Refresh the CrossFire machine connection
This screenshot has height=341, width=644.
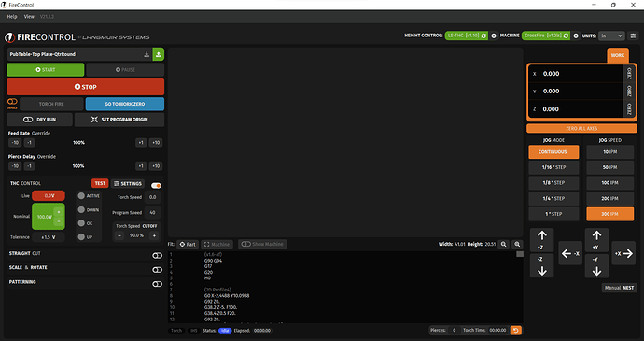point(566,36)
